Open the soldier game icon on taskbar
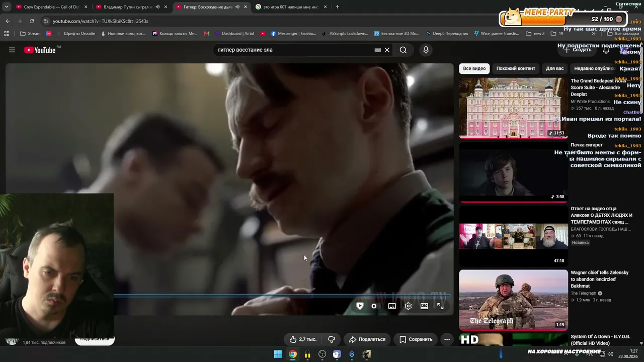The width and height of the screenshot is (644, 362). 366,354
